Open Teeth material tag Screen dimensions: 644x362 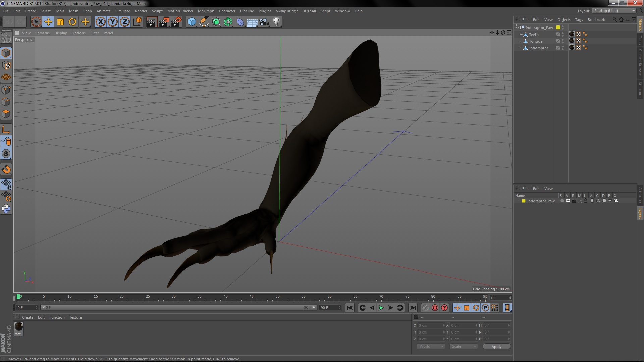point(572,34)
